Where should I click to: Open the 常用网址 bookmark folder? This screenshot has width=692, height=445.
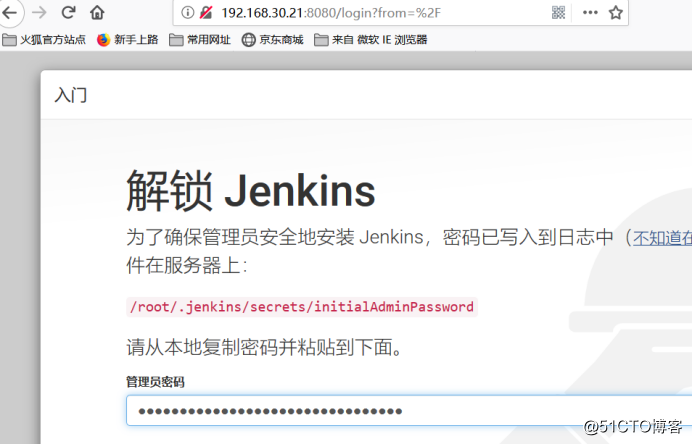pyautogui.click(x=200, y=40)
